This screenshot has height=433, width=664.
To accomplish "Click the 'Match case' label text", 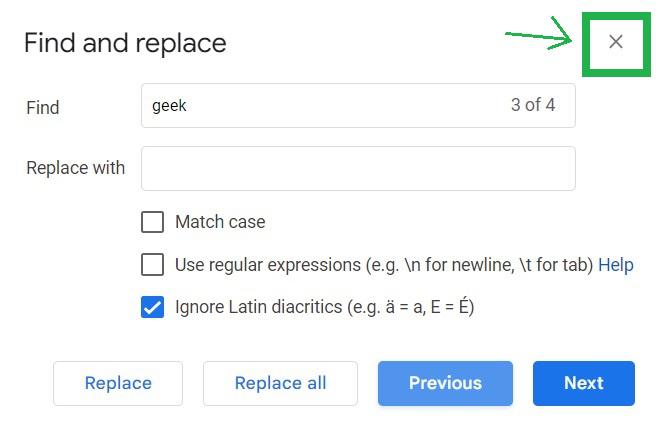I will (x=220, y=222).
